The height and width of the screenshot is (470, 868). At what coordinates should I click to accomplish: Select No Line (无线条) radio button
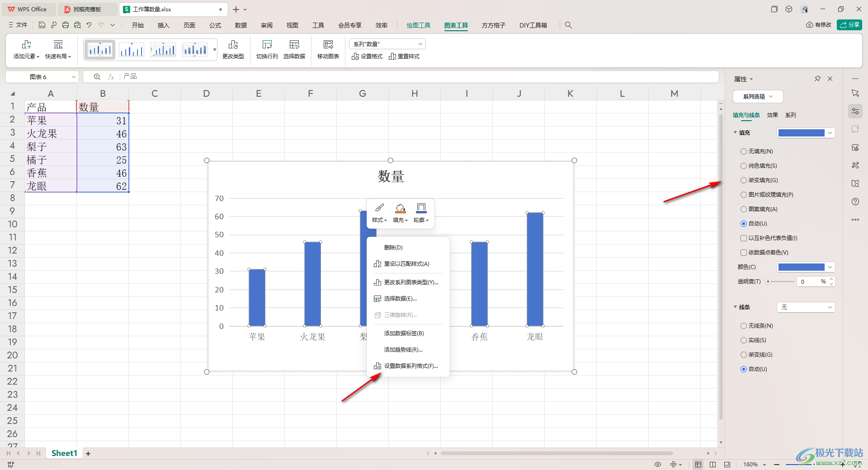click(743, 326)
